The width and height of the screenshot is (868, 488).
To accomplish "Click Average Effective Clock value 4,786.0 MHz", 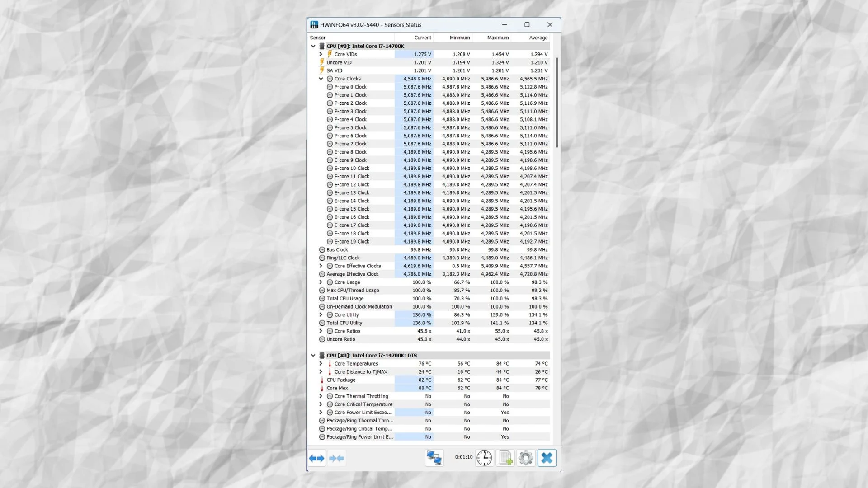I will coord(417,274).
